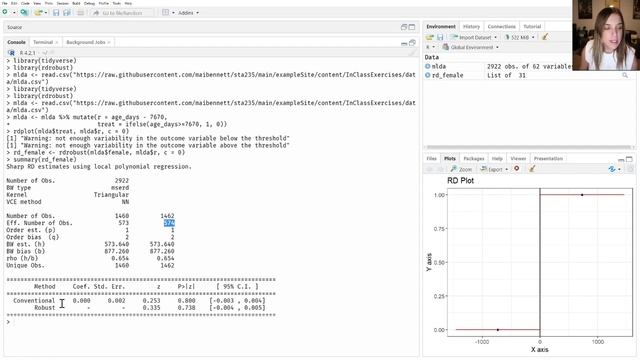Image resolution: width=640 pixels, height=360 pixels.
Task: Open the Addins dropdown
Action: (188, 13)
